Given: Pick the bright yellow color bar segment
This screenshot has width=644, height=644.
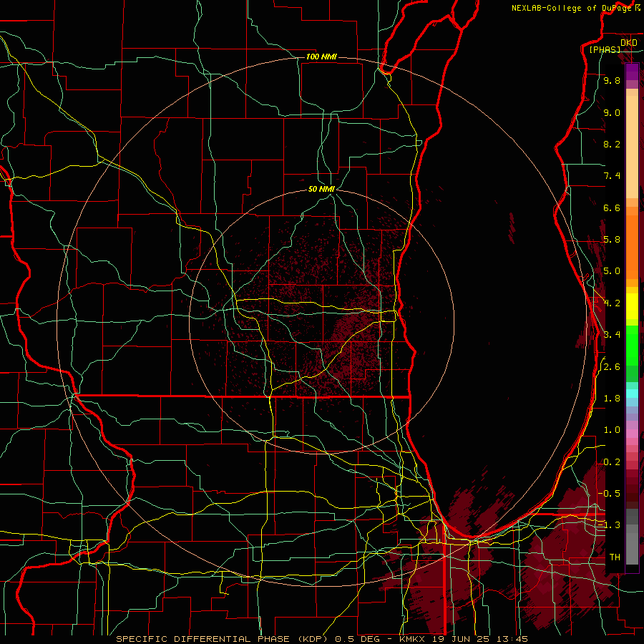Looking at the screenshot, I should click(632, 306).
